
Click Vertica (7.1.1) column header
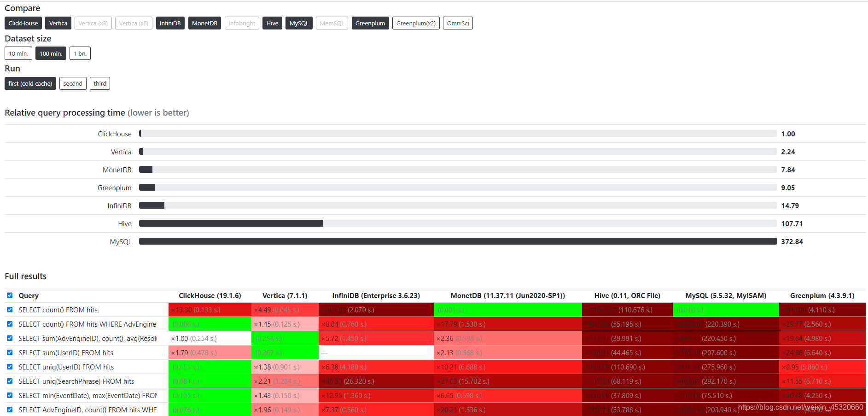coord(285,296)
